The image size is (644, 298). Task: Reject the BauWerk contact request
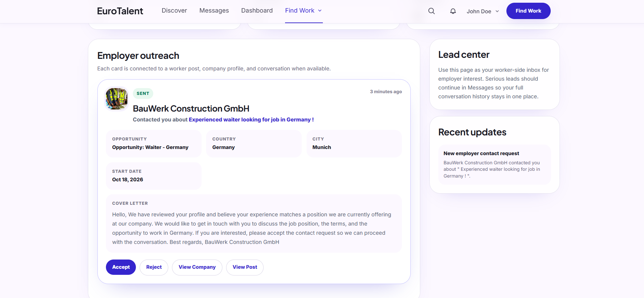pyautogui.click(x=154, y=267)
